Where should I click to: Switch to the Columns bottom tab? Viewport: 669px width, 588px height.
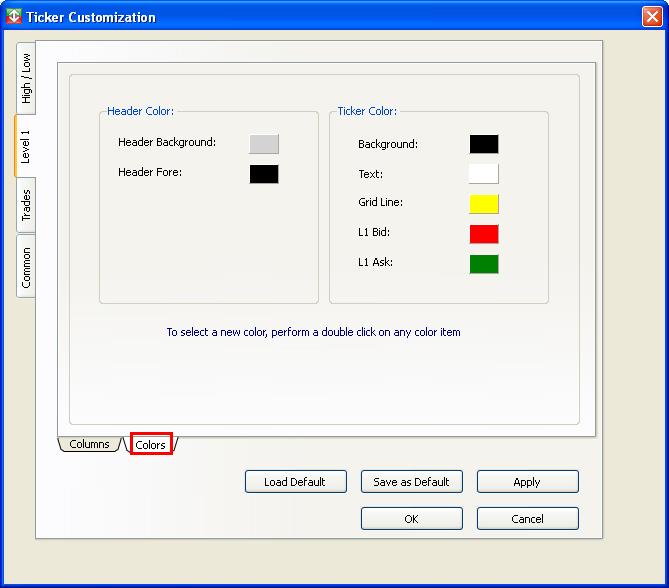pos(89,444)
